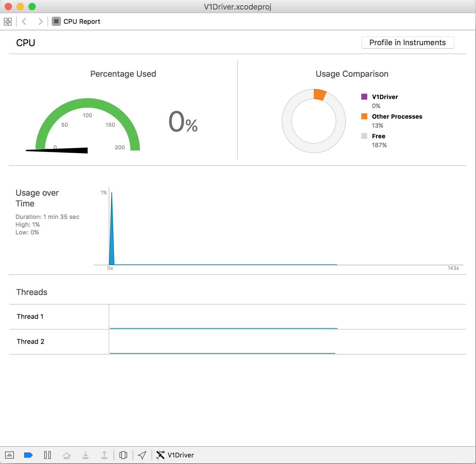Open the related items grid menu
Image resolution: width=476 pixels, height=464 pixels.
[8, 21]
